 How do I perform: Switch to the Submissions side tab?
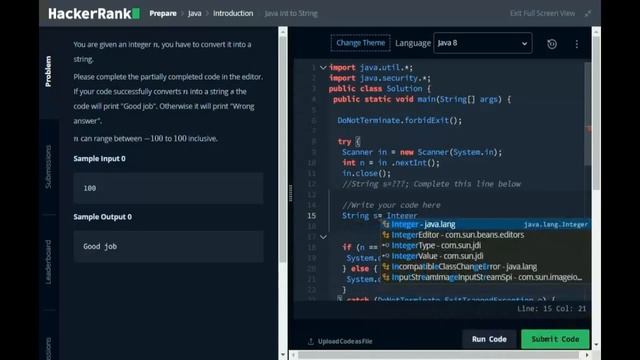49,167
